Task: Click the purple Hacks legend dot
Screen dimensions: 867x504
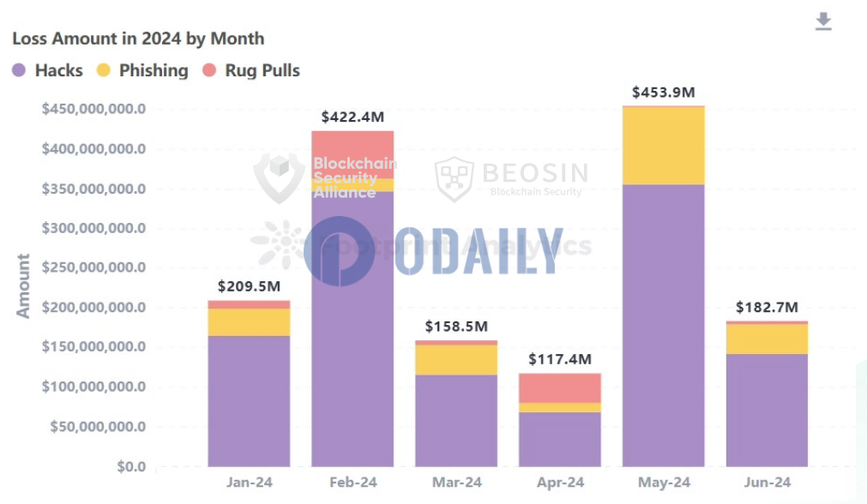Action: coord(19,70)
